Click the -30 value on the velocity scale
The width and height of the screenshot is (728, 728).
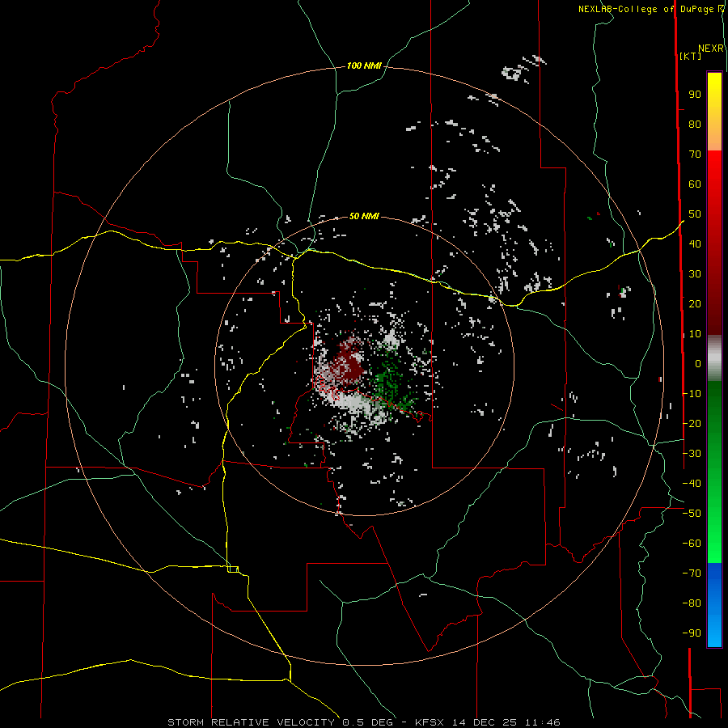pos(692,454)
